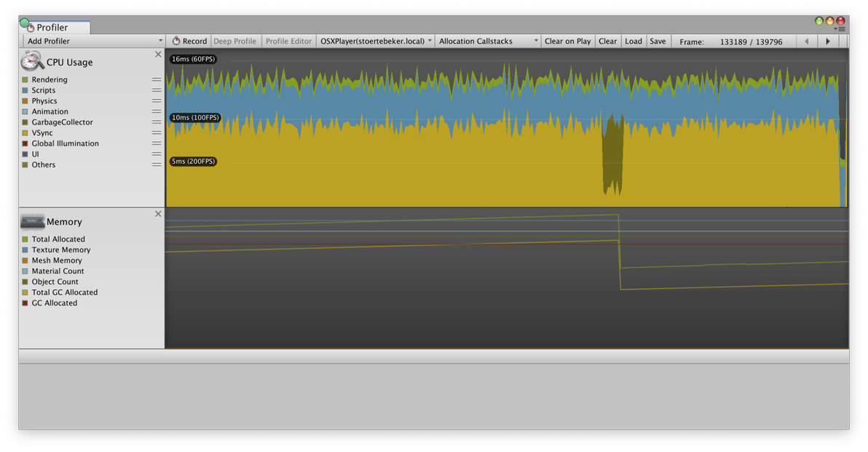Click the CPU Usage stopwatch icon
Image resolution: width=868 pixels, height=452 pixels.
(32, 61)
